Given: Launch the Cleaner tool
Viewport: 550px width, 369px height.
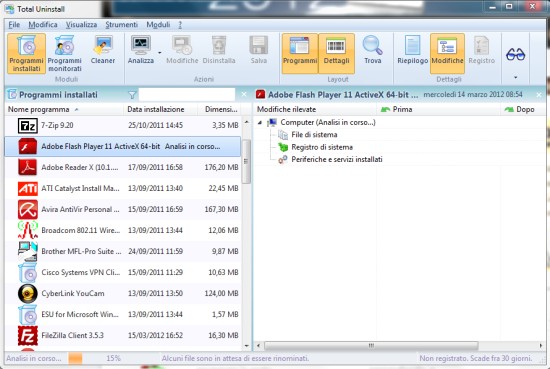Looking at the screenshot, I should click(x=103, y=50).
